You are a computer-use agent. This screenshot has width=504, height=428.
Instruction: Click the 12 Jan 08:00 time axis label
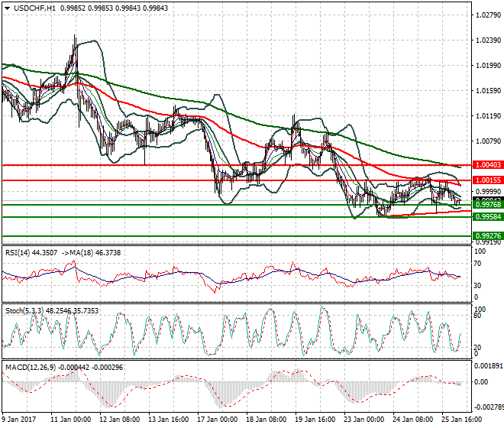(x=120, y=420)
